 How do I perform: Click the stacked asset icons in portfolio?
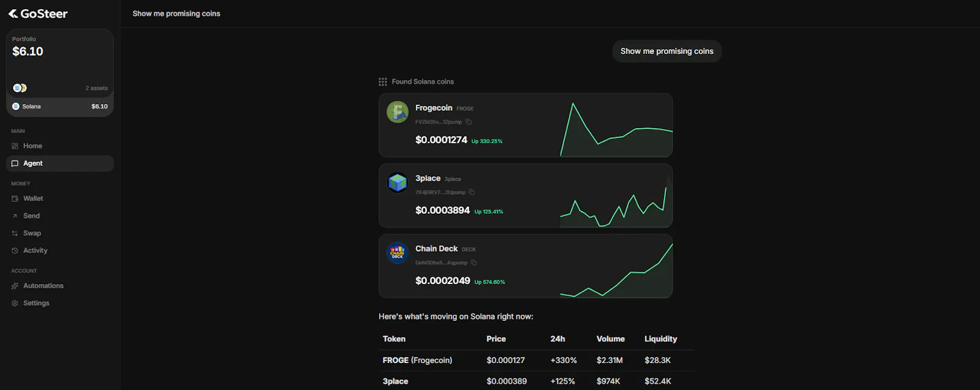(20, 88)
